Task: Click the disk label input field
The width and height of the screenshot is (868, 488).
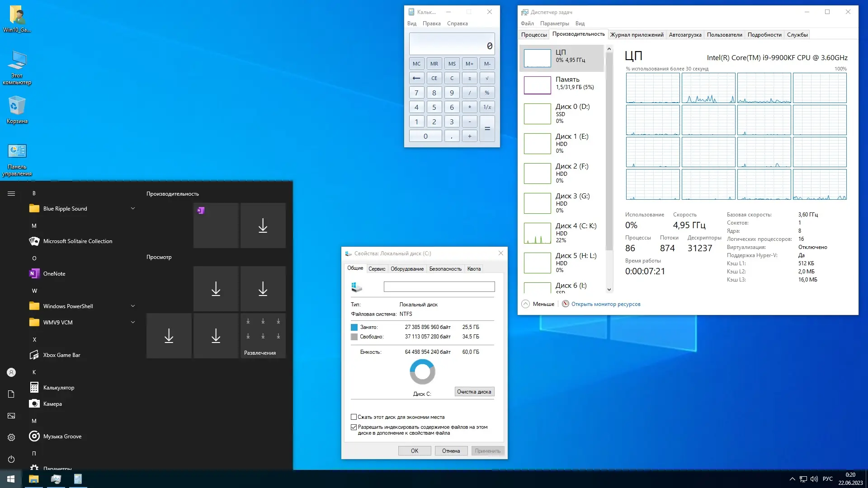Action: (439, 287)
